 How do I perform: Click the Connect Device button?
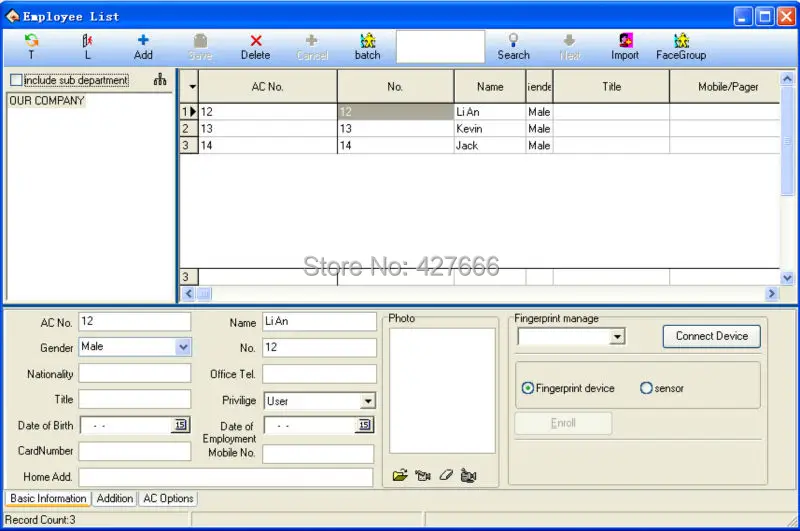pos(712,336)
